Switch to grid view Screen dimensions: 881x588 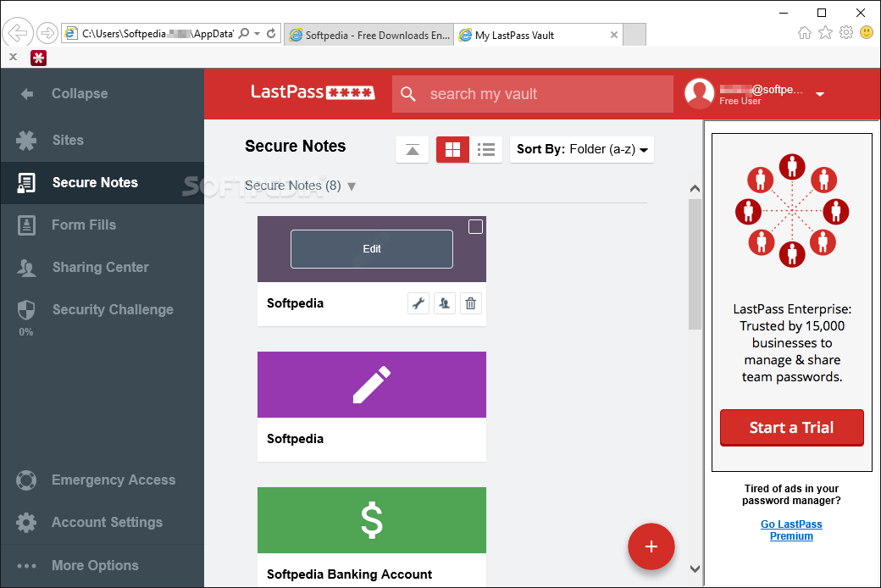click(452, 149)
